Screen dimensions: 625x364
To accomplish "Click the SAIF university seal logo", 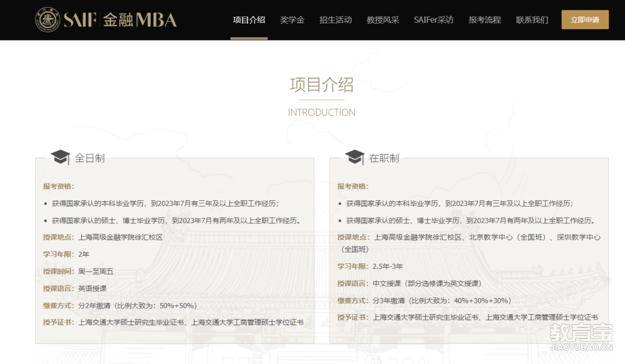I will point(48,20).
